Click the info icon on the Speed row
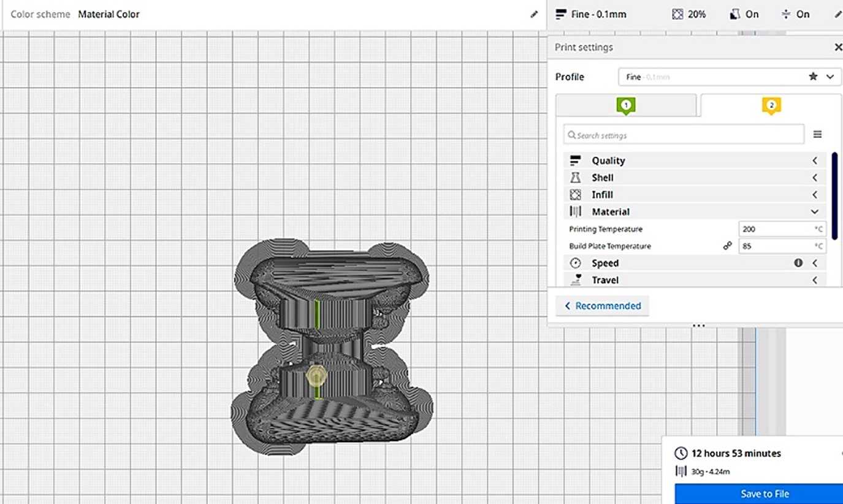 click(x=798, y=263)
